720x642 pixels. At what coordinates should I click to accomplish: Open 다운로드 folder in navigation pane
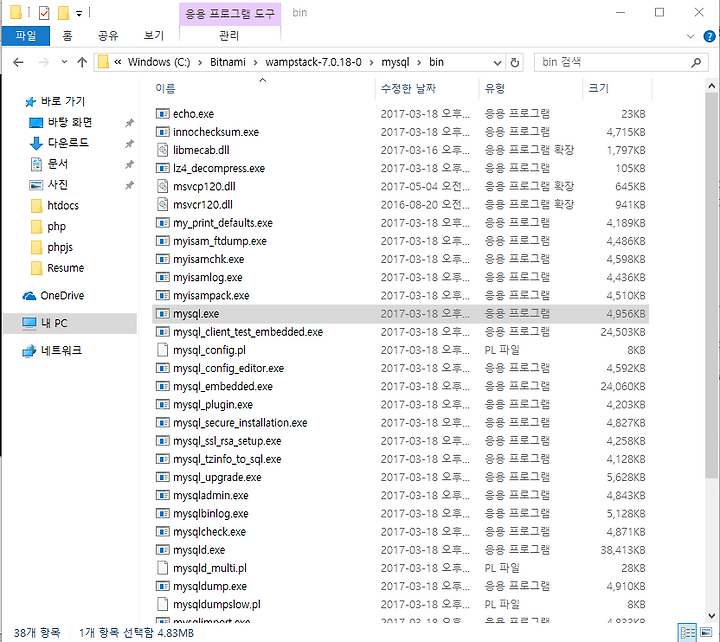(68, 143)
